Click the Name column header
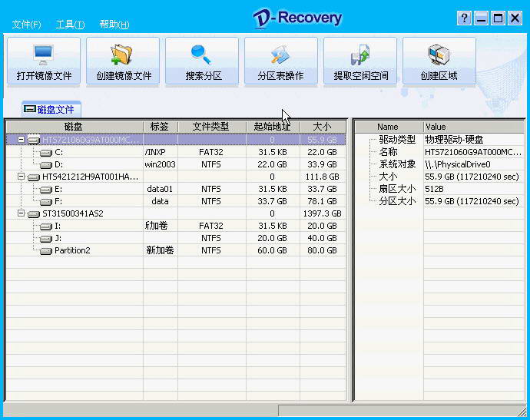 point(389,127)
